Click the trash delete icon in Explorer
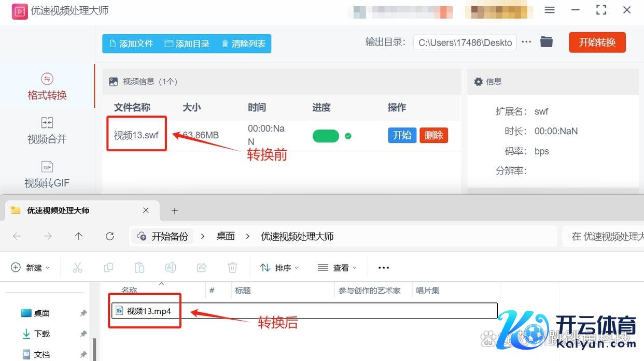644x361 pixels. [x=232, y=267]
